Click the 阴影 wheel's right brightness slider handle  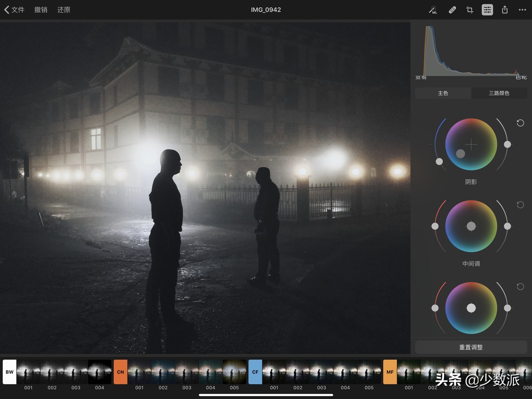click(507, 144)
